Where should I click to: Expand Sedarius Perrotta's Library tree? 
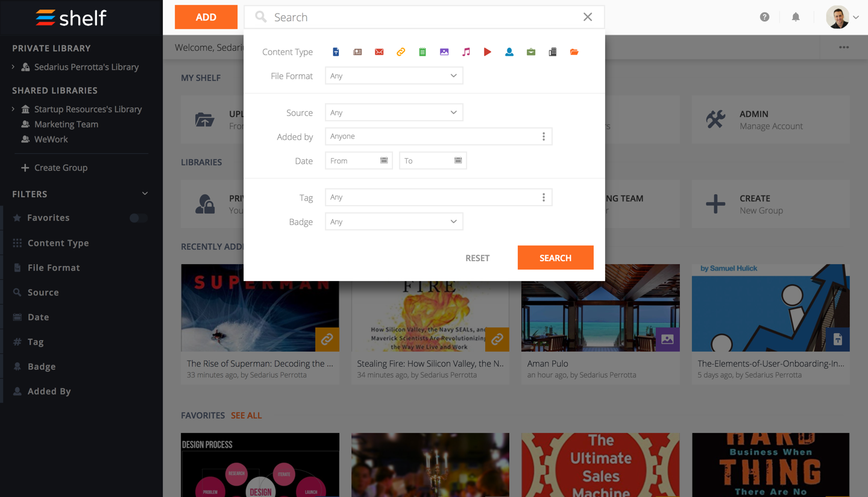(x=13, y=67)
